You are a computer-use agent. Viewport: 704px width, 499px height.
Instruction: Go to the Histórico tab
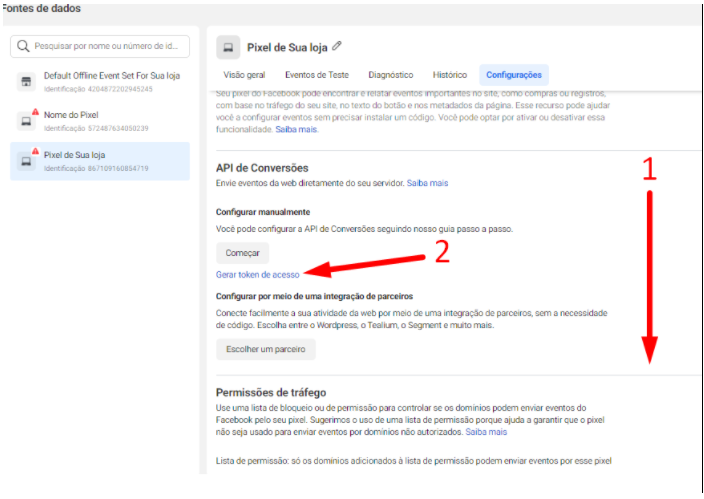pyautogui.click(x=450, y=75)
